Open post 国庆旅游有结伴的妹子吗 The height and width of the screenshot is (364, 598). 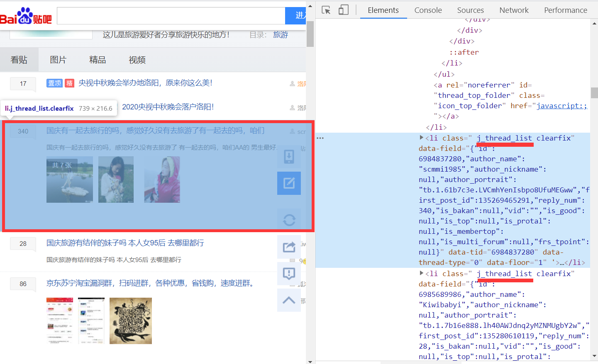click(125, 243)
